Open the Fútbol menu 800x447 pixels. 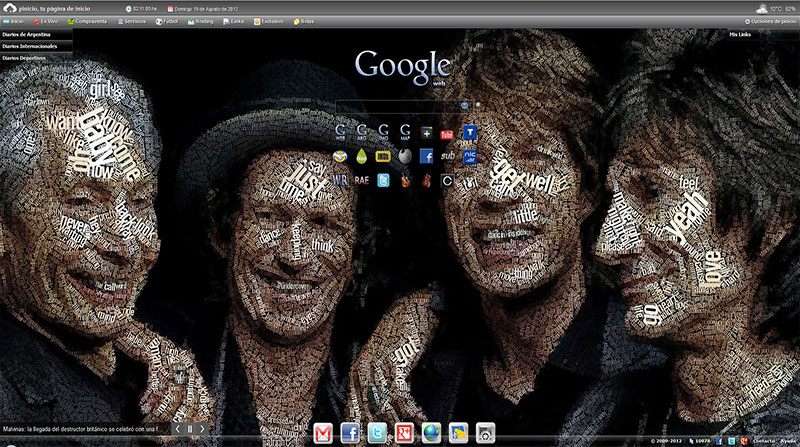166,20
